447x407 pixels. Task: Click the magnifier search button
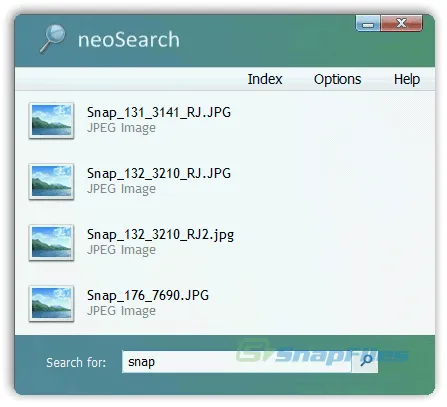365,361
